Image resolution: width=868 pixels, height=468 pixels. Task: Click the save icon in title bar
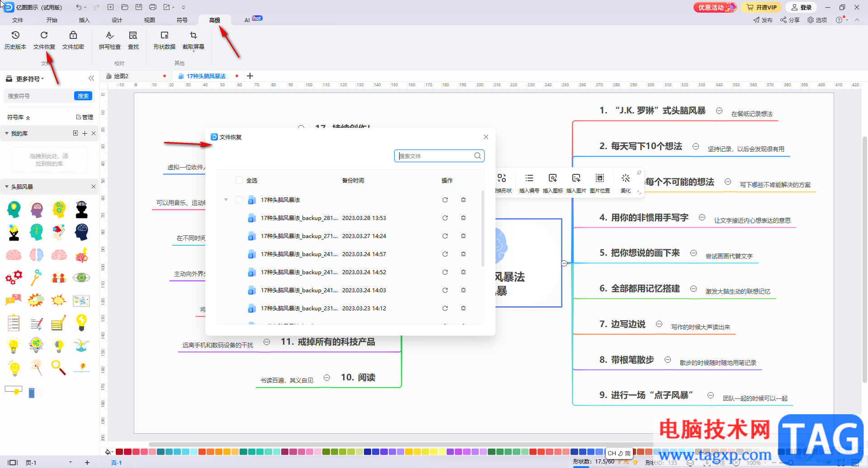(139, 7)
